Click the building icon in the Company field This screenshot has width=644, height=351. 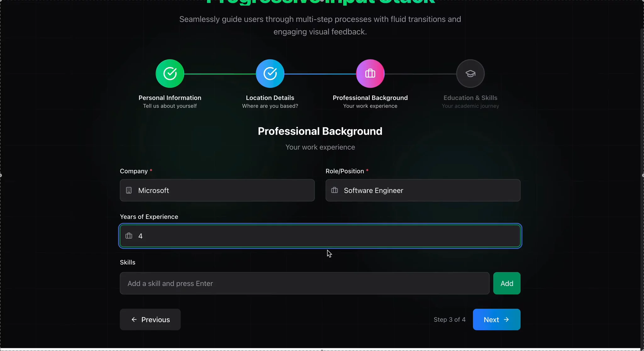129,190
